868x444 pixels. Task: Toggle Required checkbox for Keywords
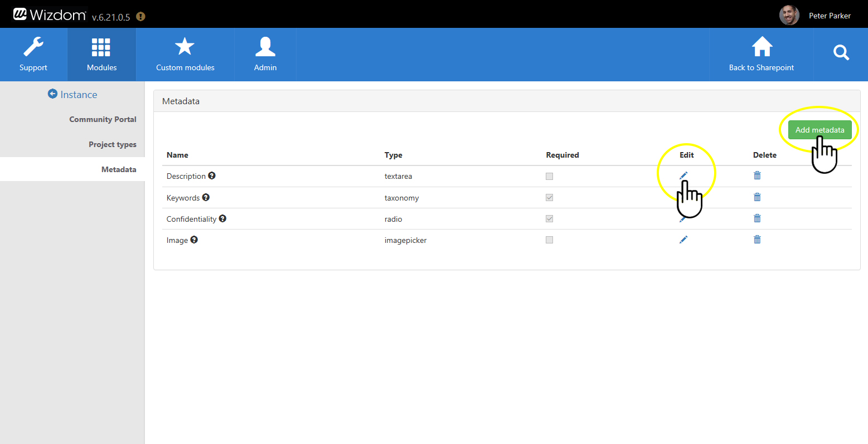[549, 198]
